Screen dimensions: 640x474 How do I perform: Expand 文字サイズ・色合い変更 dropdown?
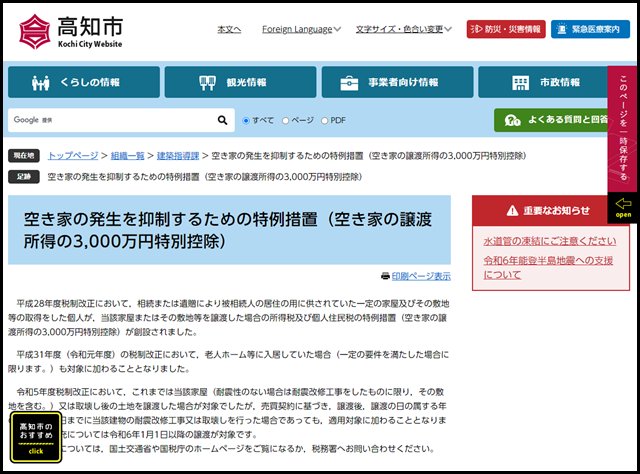[404, 29]
